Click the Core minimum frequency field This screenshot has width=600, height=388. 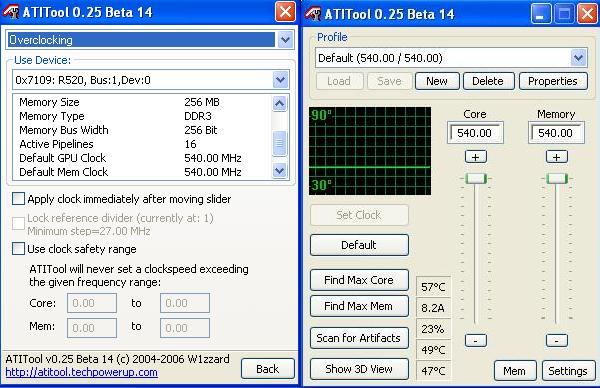coord(92,303)
